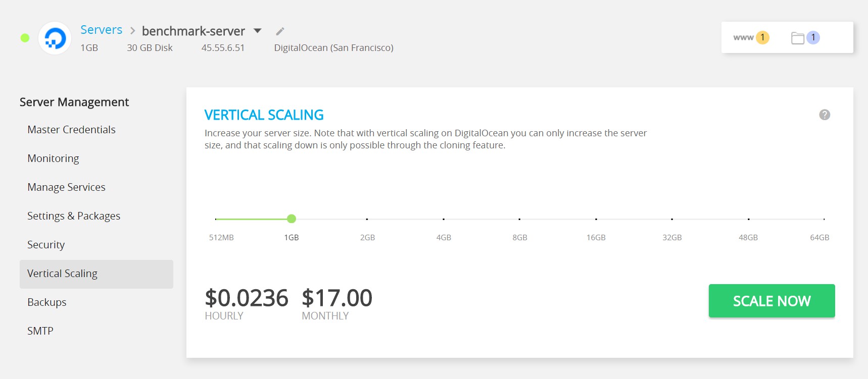Click the server IP 45.55.6.51

(223, 48)
